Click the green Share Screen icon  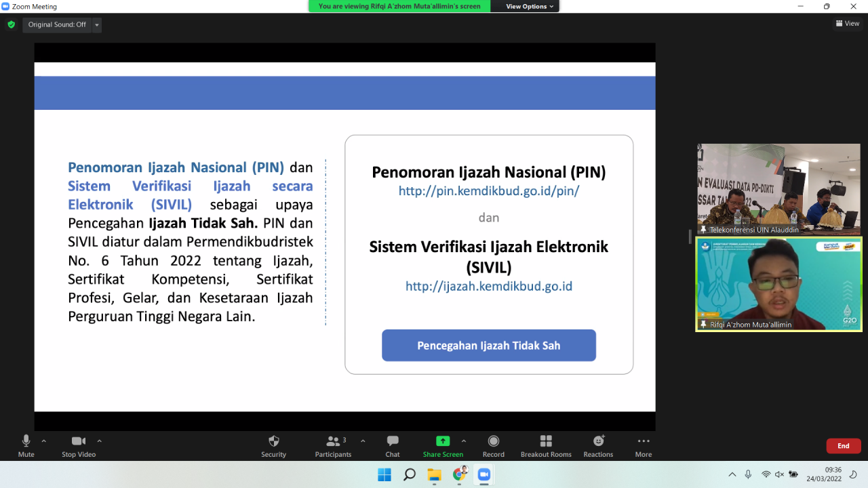coord(443,441)
